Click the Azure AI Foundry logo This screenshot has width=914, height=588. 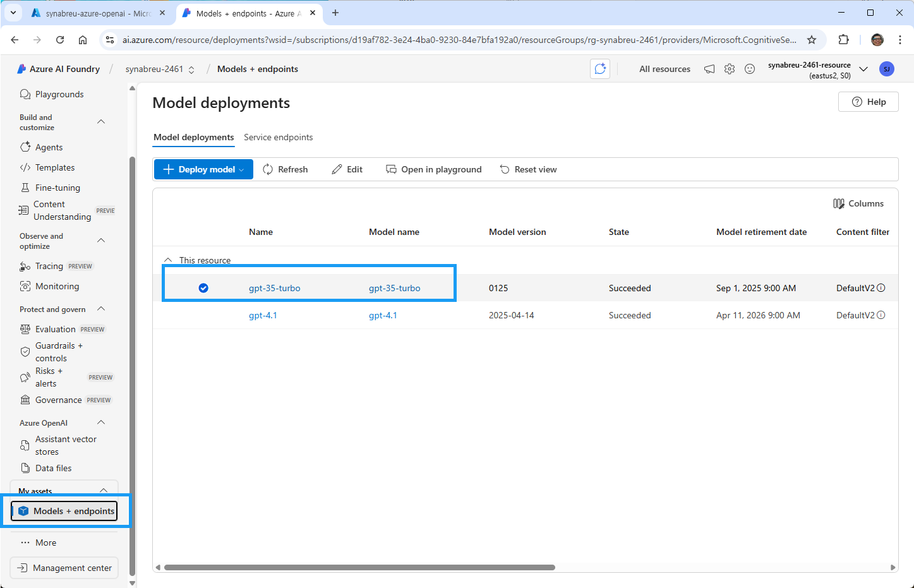59,69
